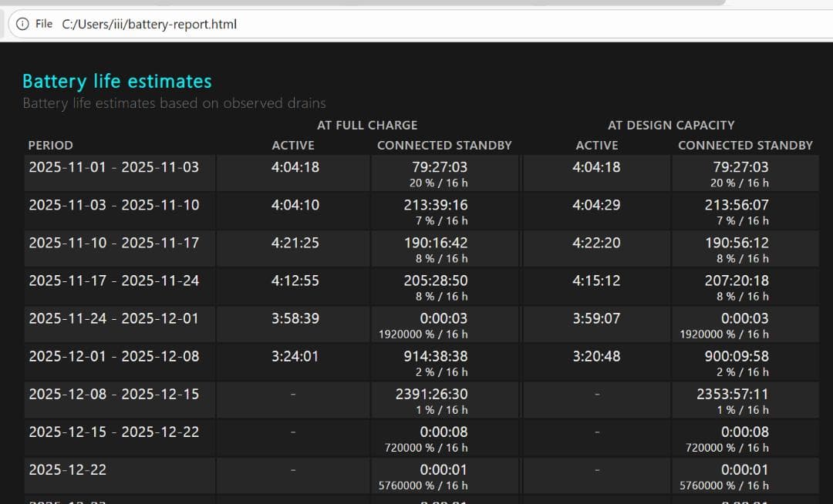Click CONNECTED STANDBY header under AT DESIGN CAPACITY
The image size is (833, 504).
745,145
